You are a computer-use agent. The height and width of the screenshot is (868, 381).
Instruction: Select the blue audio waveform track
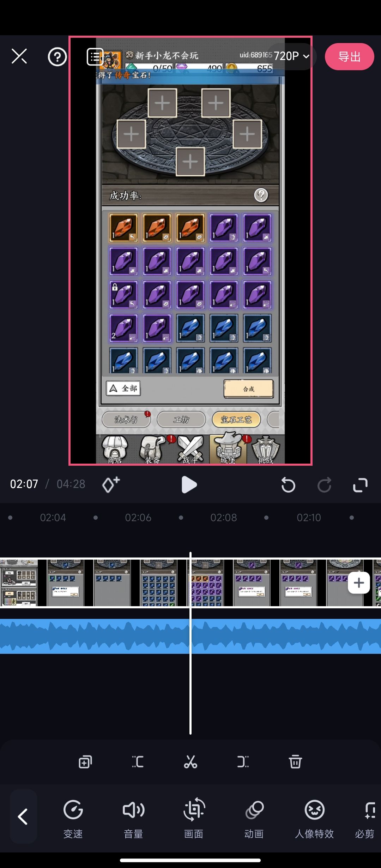(x=190, y=636)
